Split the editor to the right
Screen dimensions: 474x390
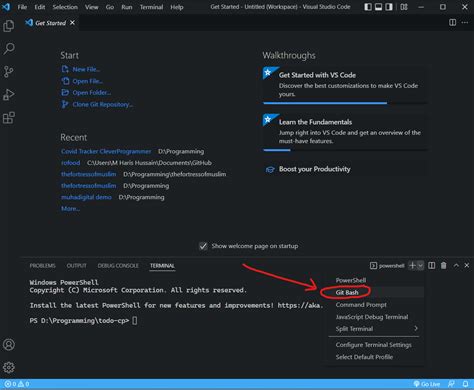click(x=452, y=22)
